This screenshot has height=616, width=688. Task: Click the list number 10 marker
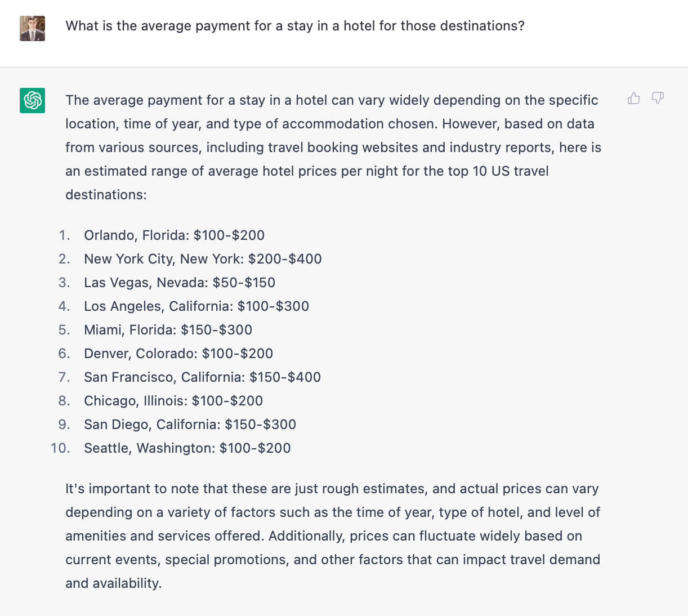point(60,448)
